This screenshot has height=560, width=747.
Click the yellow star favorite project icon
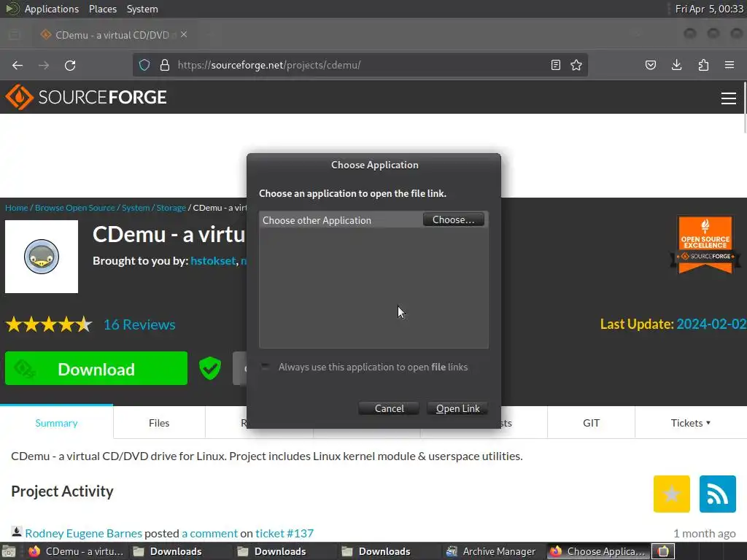pos(672,494)
